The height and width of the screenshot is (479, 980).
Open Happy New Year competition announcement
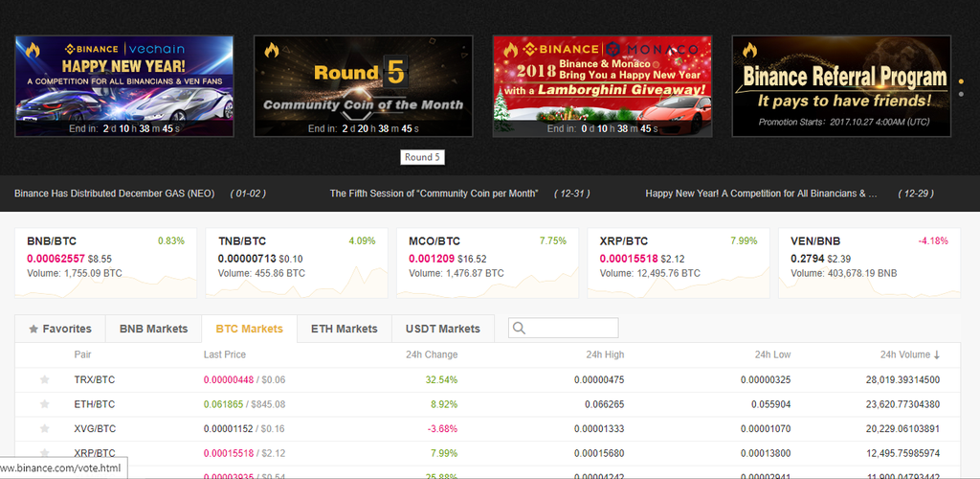click(x=761, y=194)
